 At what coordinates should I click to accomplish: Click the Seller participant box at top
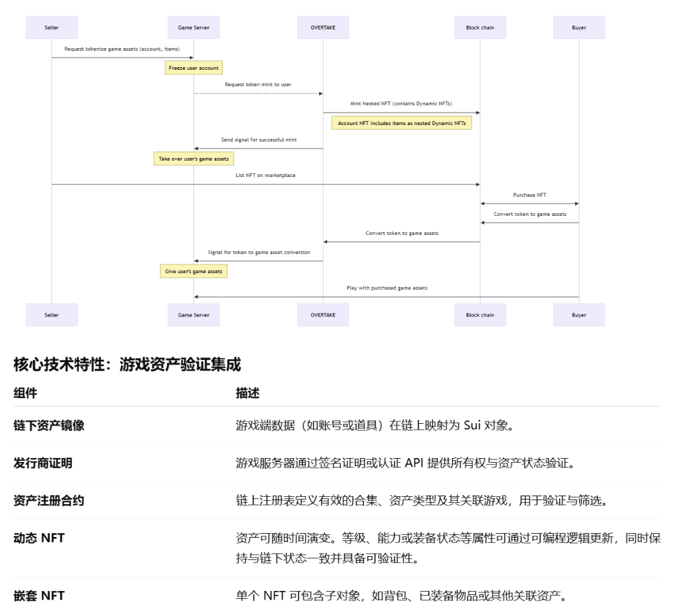(51, 27)
